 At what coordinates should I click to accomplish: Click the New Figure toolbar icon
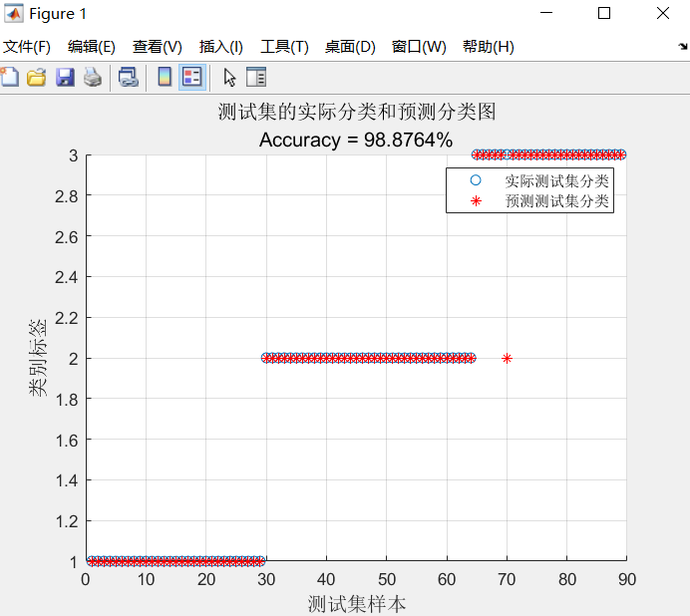10,77
